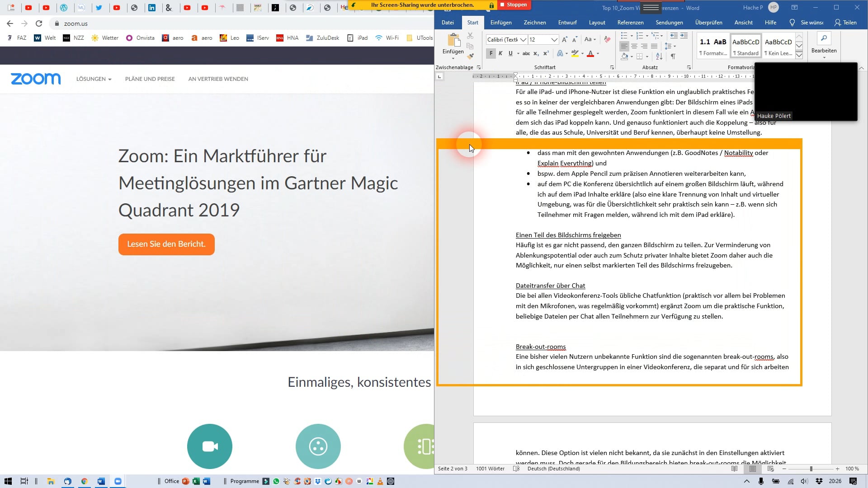Expand numbered list options arrow
Viewport: 868px width, 488px height.
pos(647,35)
